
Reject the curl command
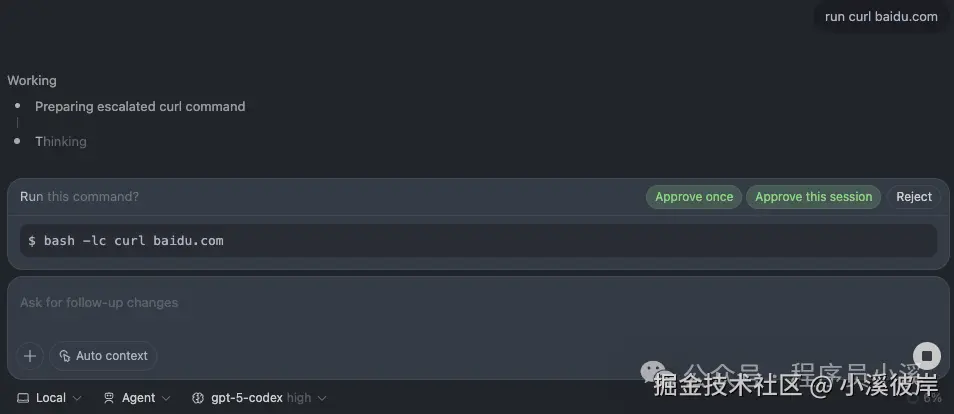[x=914, y=197]
